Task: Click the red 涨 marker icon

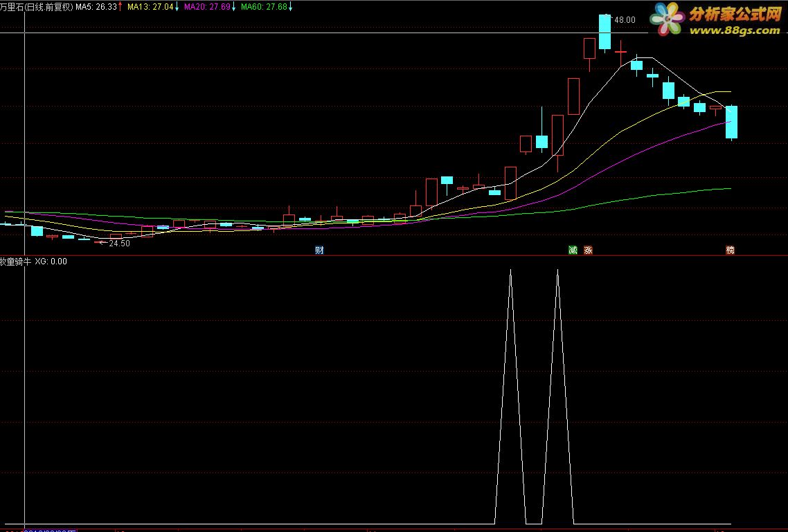Action: 588,250
